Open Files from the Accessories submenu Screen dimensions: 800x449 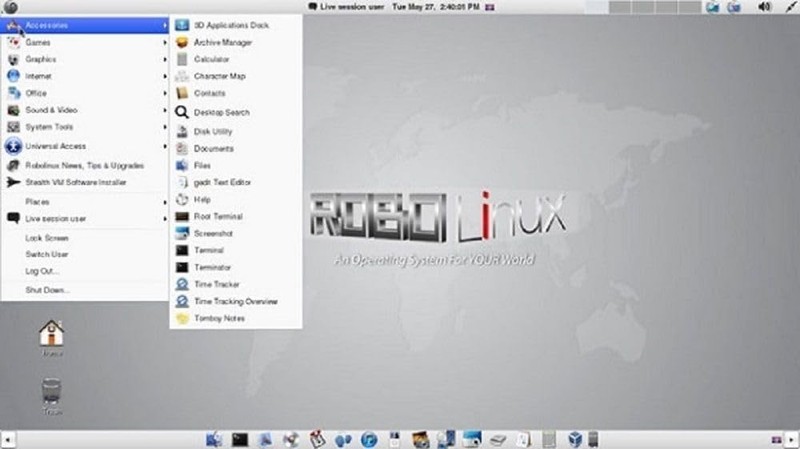tap(236, 165)
